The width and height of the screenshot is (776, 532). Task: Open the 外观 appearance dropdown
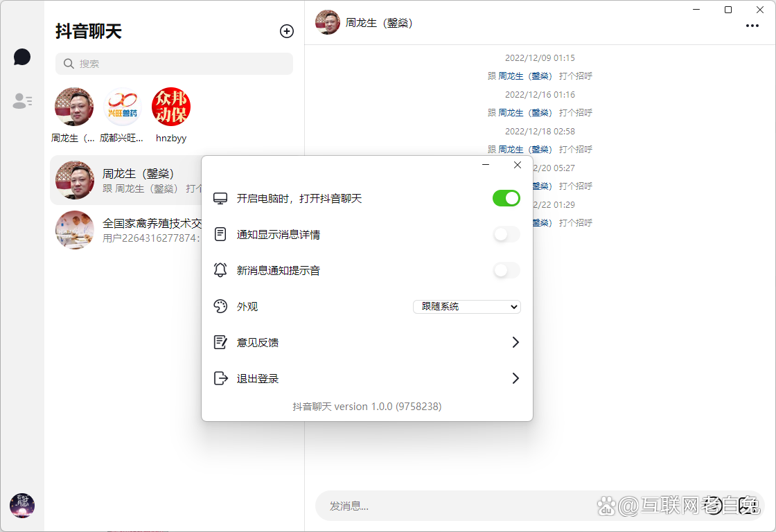pos(467,306)
